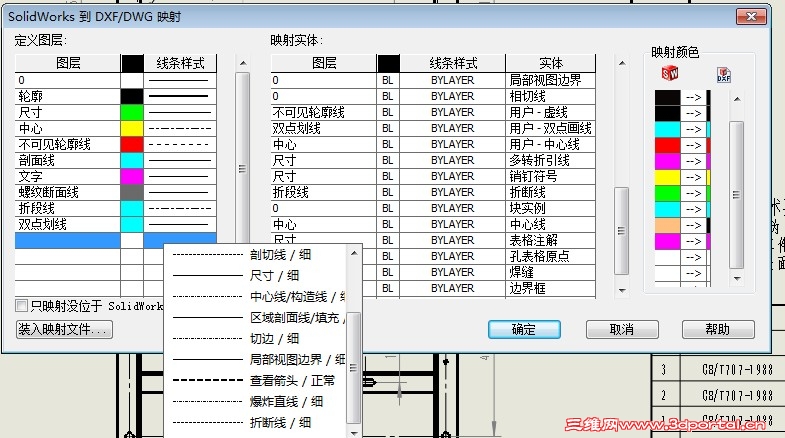Select the 表格注解 entity cell
785x438 pixels.
tap(551, 240)
